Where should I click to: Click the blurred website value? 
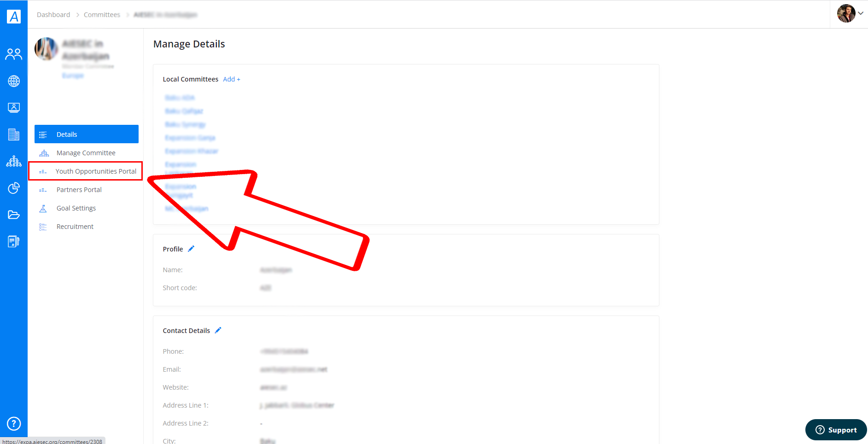point(274,387)
